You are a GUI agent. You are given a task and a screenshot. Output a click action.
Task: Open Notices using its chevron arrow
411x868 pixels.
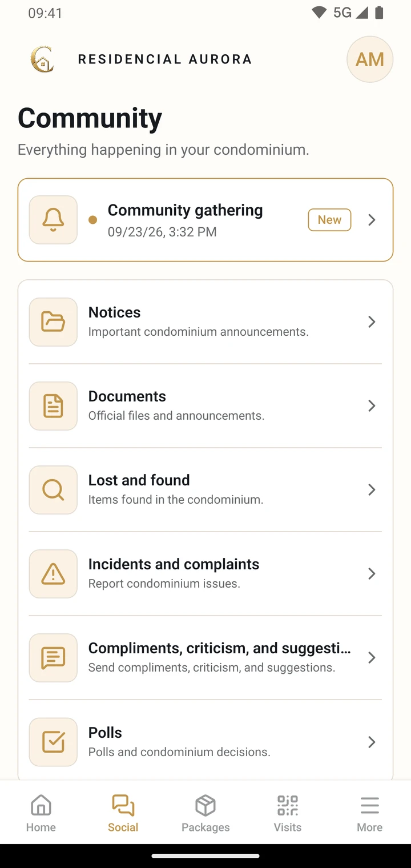(372, 322)
